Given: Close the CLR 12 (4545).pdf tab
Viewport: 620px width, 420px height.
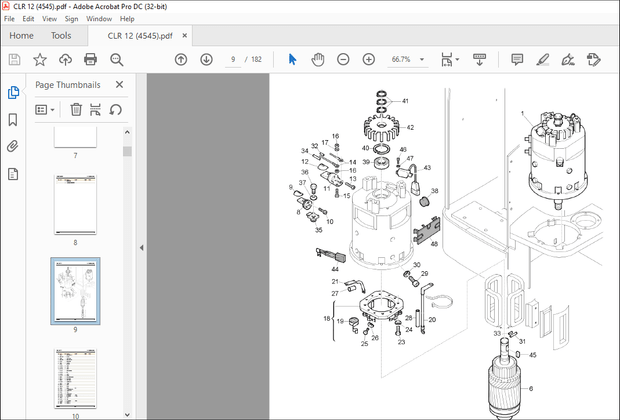Looking at the screenshot, I should tap(185, 36).
